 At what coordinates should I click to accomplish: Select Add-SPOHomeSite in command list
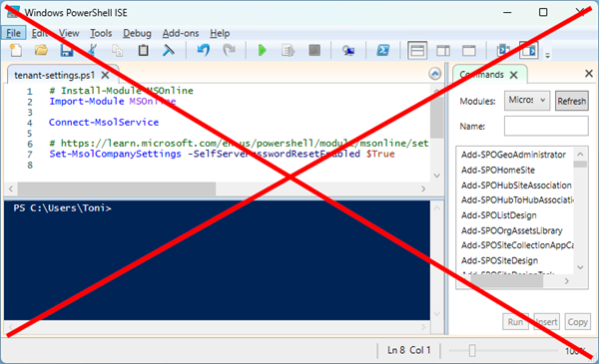pos(498,170)
